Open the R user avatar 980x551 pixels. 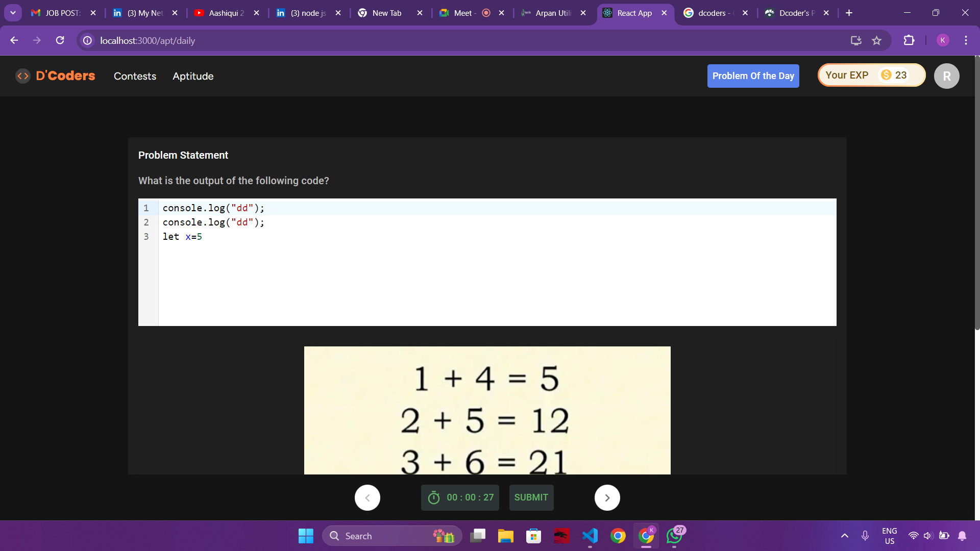coord(946,76)
